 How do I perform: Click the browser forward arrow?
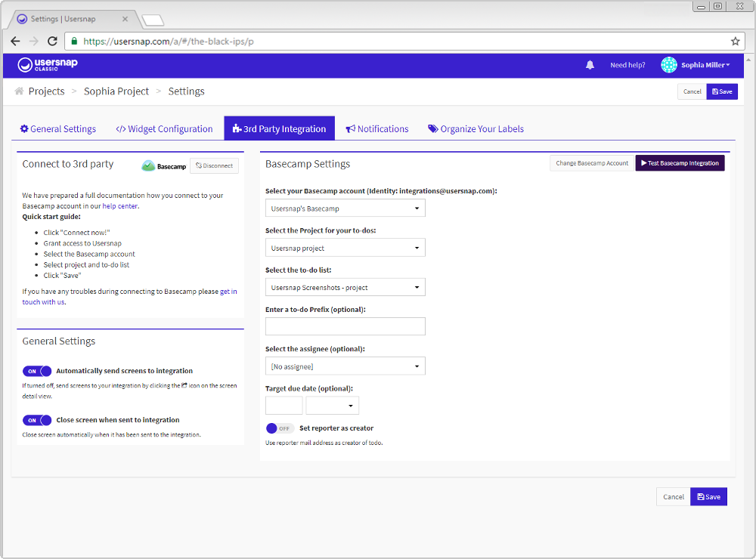(34, 42)
